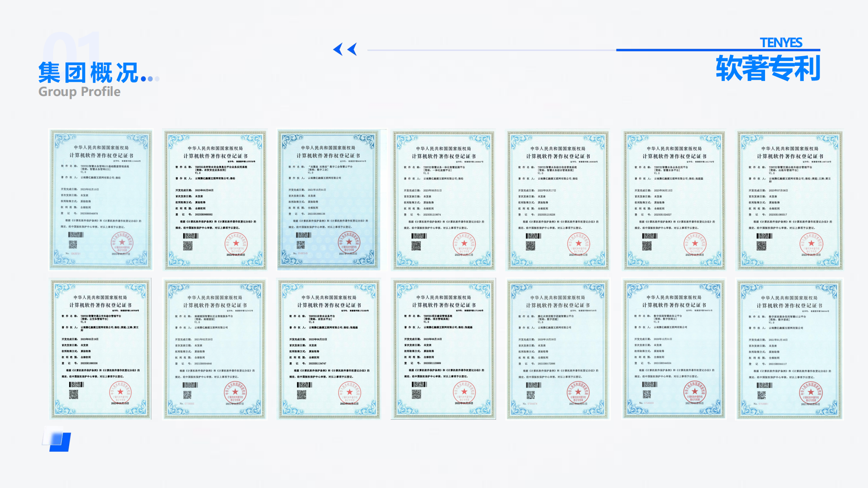The image size is (868, 488).
Task: Click the blue underline bar beneath TENYES
Action: click(x=718, y=50)
